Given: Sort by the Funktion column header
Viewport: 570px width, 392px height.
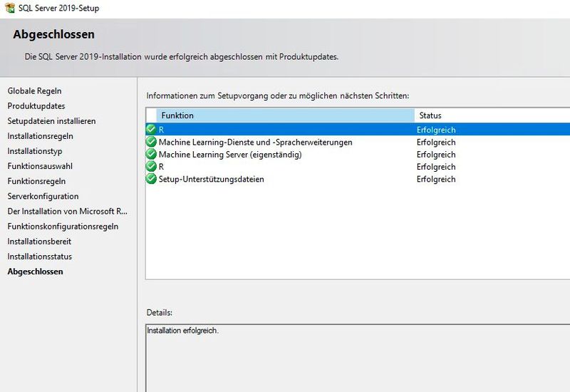Looking at the screenshot, I should [x=286, y=115].
